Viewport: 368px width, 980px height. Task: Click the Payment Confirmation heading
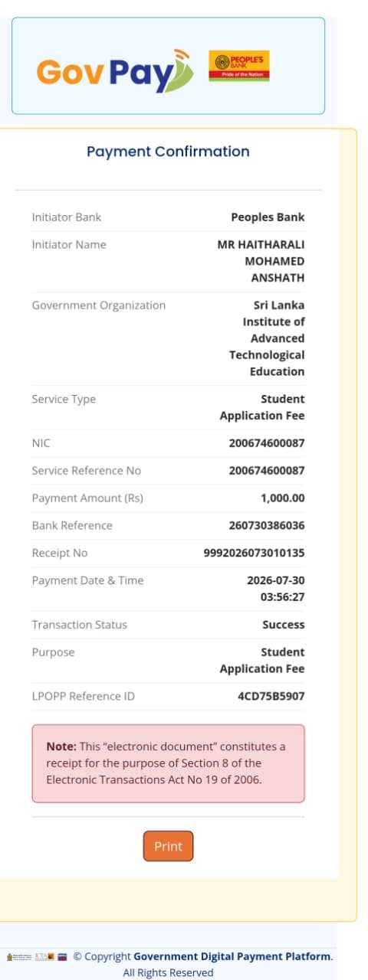[168, 152]
